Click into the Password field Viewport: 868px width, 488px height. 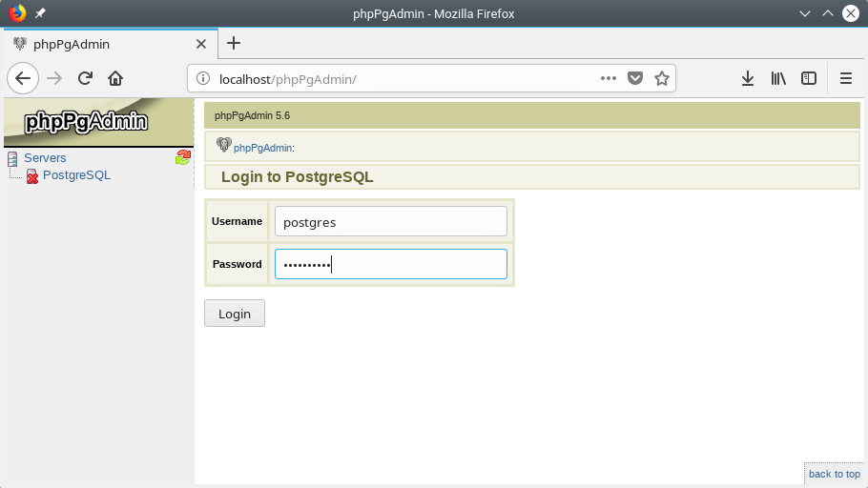391,264
